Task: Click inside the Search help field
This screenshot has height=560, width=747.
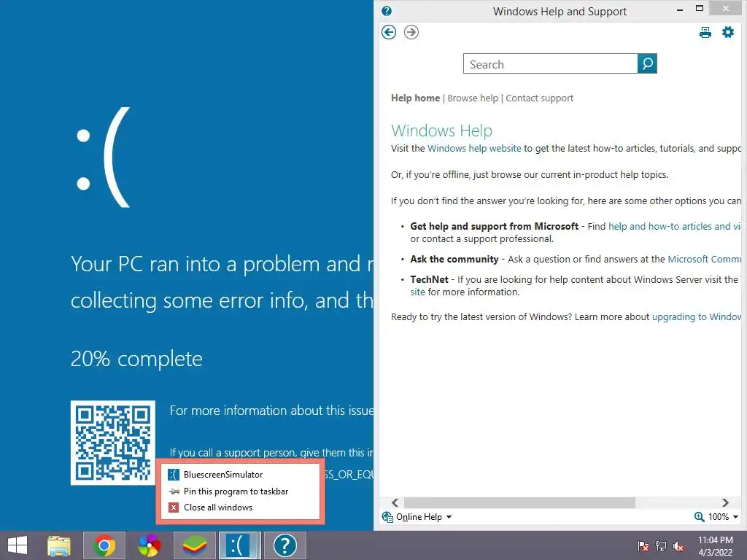Action: click(x=550, y=64)
